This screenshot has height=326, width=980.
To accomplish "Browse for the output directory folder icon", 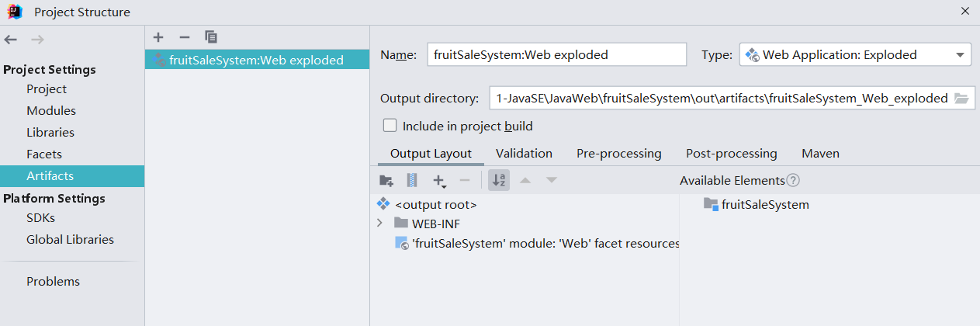I will pos(961,99).
